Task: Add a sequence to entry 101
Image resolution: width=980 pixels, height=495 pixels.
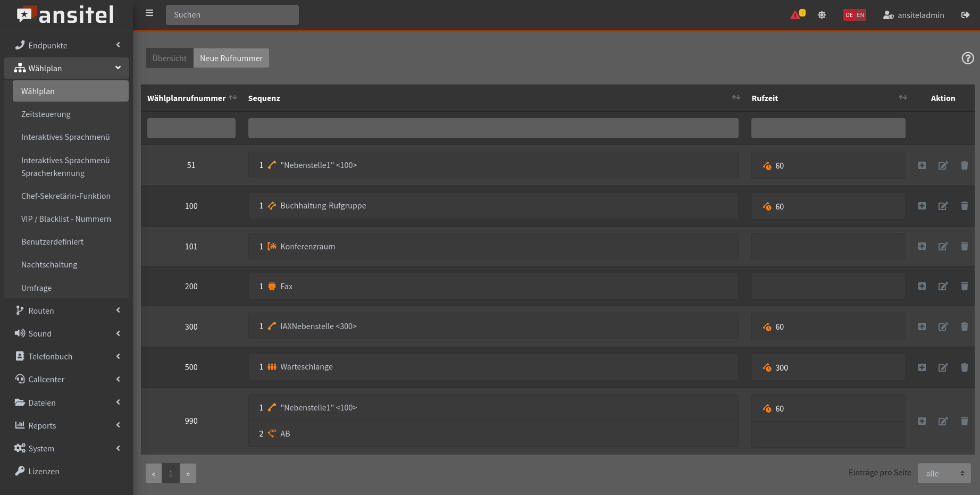Action: point(922,247)
